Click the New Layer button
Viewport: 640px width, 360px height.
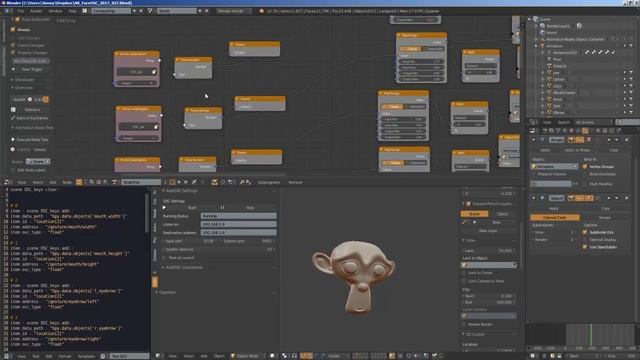click(x=487, y=231)
